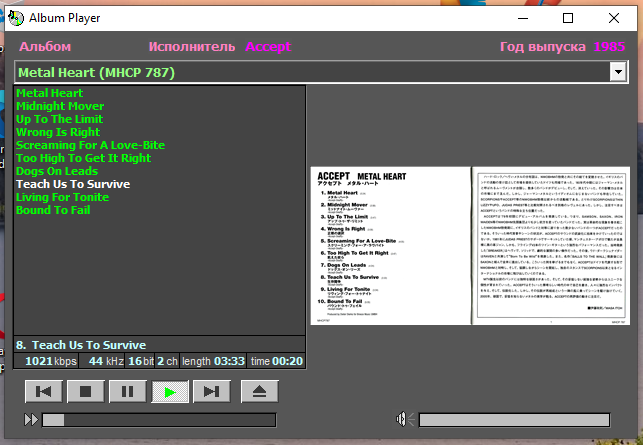Click the 16 bit depth field
This screenshot has height=445, width=643.
[140, 361]
